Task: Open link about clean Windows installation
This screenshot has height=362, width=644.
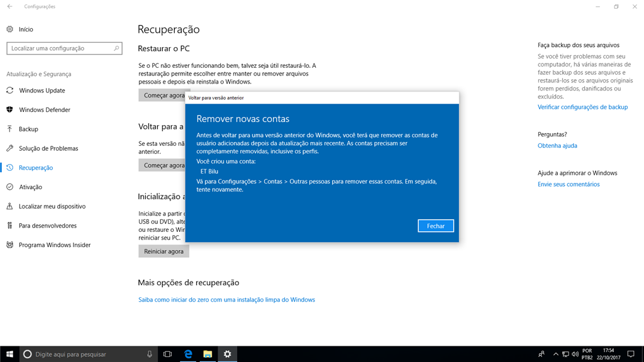Action: [226, 300]
